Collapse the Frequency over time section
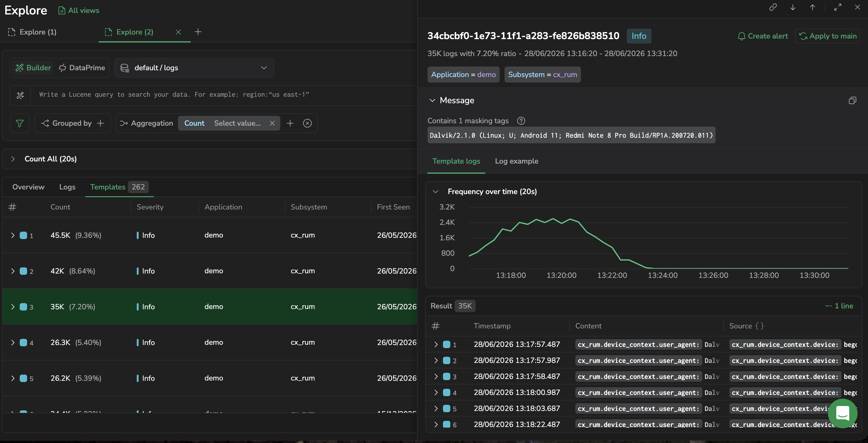Viewport: 868px width, 443px height. tap(435, 192)
